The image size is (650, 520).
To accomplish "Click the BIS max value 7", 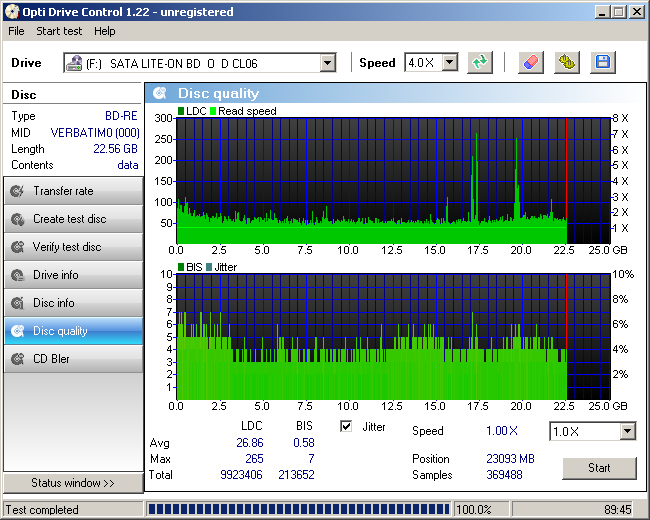I will 311,459.
